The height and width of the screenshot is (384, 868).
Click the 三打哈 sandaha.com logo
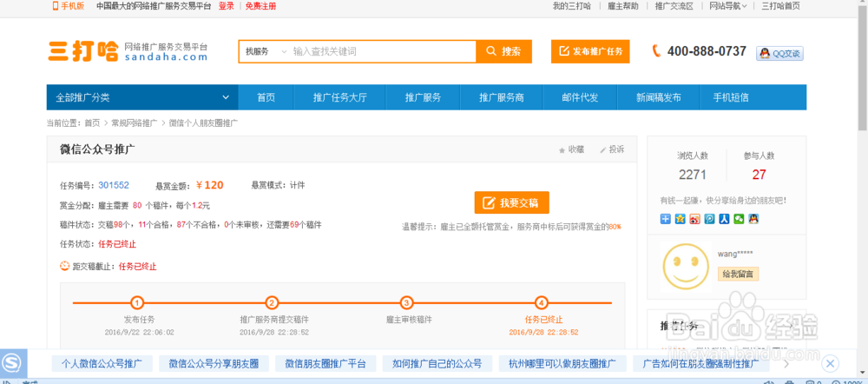[x=128, y=51]
